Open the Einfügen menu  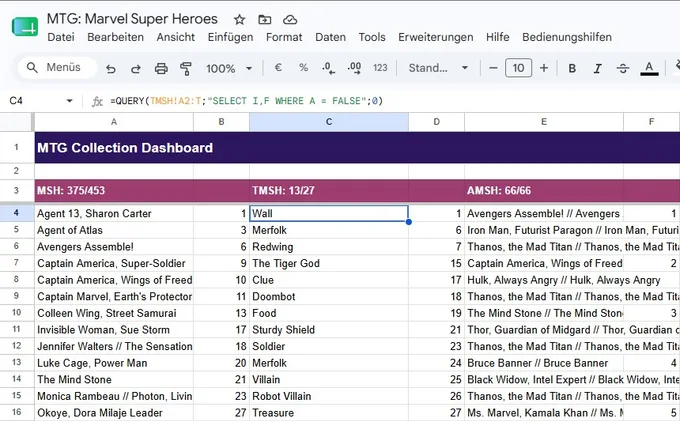tap(230, 37)
